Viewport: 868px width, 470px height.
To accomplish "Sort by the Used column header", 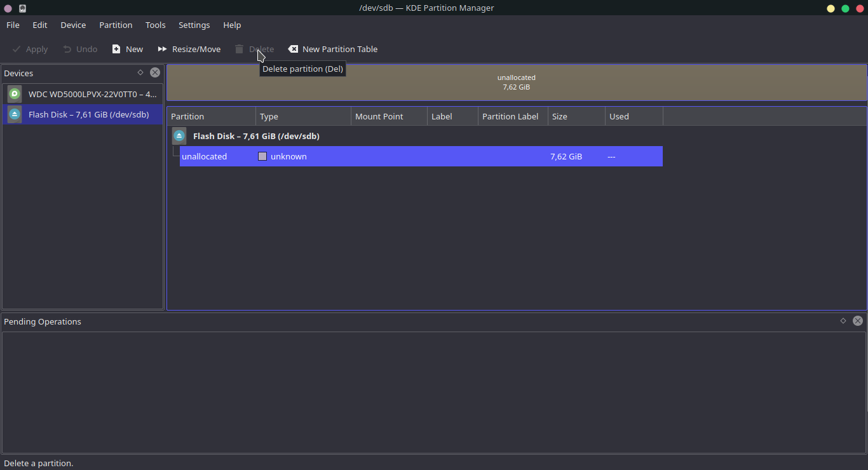I will 634,116.
